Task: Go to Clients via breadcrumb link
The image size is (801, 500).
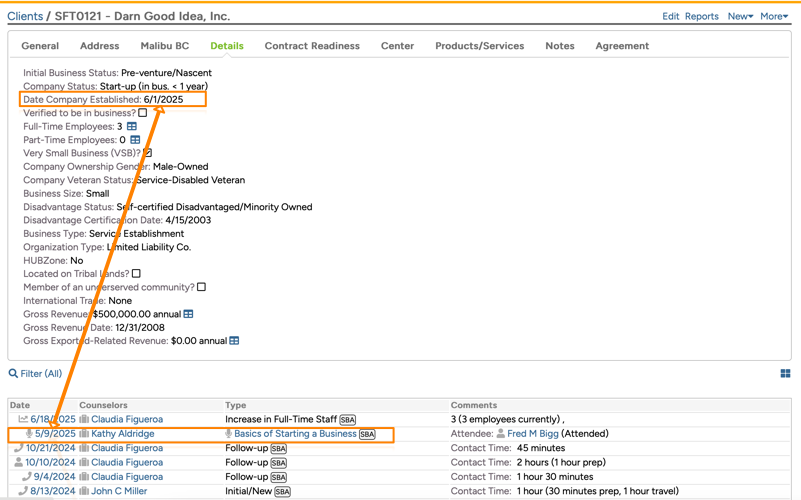Action: (x=25, y=16)
